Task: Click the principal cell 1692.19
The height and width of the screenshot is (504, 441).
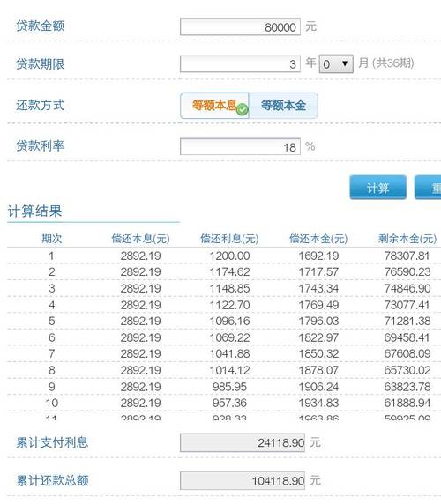Action: (x=318, y=256)
